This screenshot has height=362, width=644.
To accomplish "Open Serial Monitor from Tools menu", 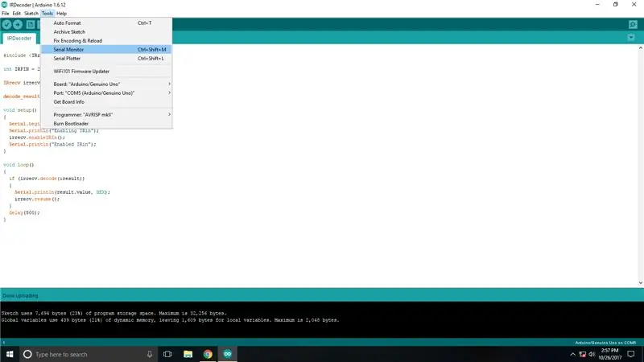I will coord(106,50).
